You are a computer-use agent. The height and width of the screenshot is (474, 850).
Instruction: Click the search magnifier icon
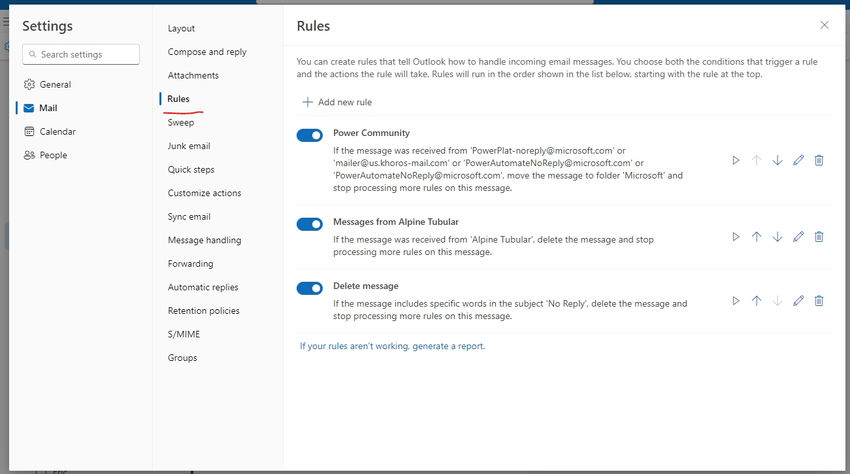(x=33, y=54)
